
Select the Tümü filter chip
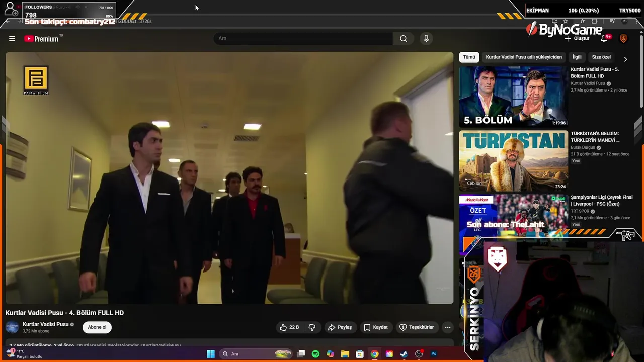point(469,57)
